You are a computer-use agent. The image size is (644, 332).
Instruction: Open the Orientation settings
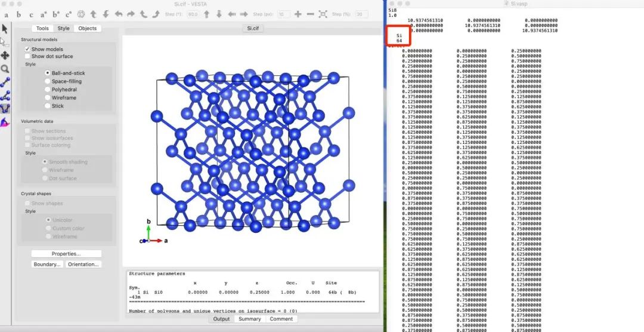(83, 264)
